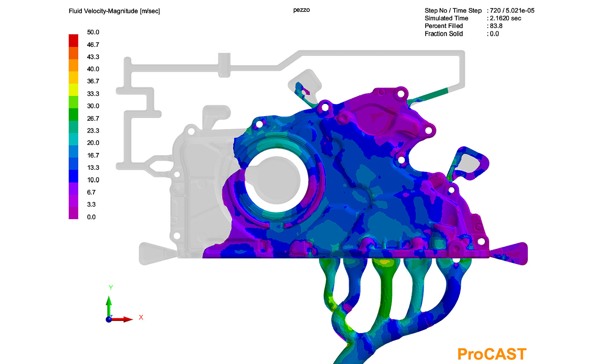Viewport: 602px width, 364px height.
Task: Click the green Y axis label
Action: [x=111, y=288]
